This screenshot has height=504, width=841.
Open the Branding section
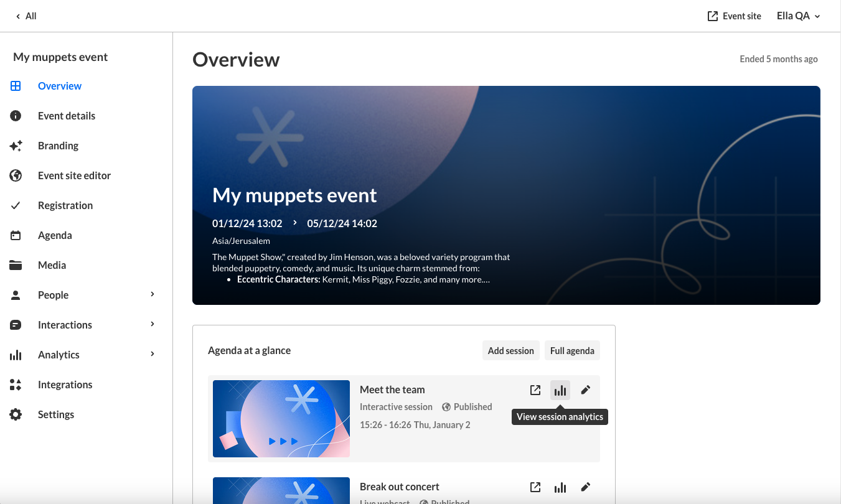coord(58,146)
